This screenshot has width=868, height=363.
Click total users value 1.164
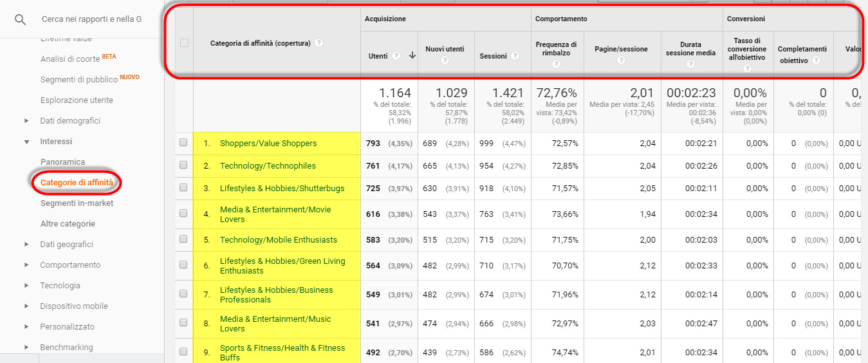coord(394,93)
